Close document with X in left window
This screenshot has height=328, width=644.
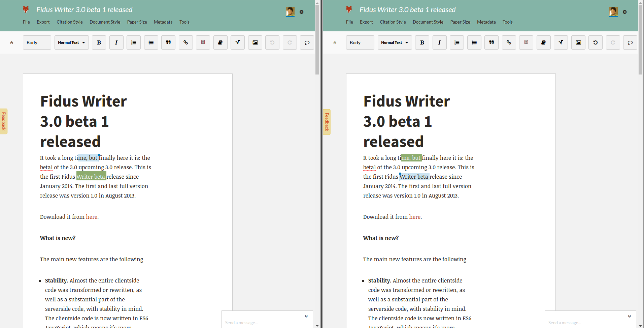pos(302,12)
